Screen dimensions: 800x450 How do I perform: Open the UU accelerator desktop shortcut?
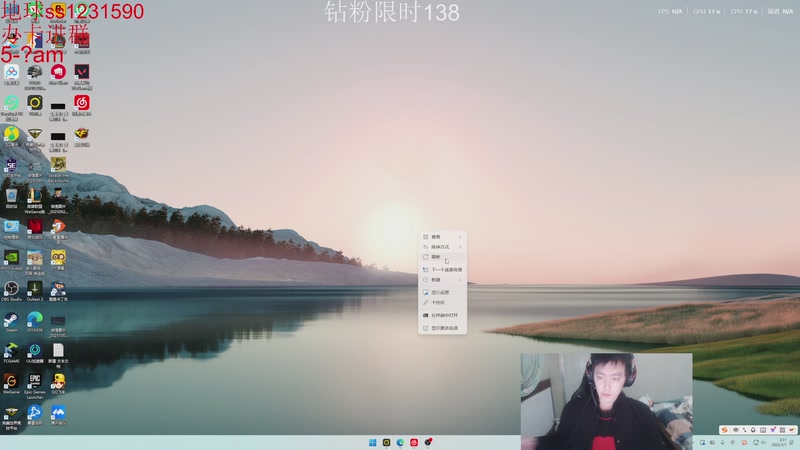click(35, 351)
